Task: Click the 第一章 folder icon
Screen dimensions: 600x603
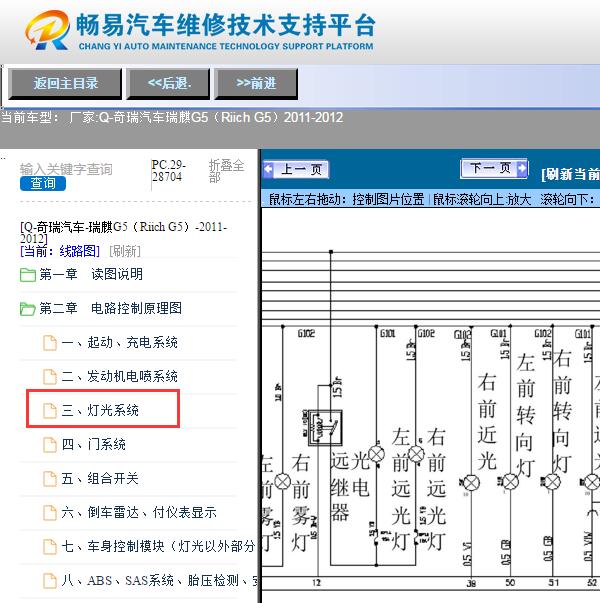Action: (28, 275)
